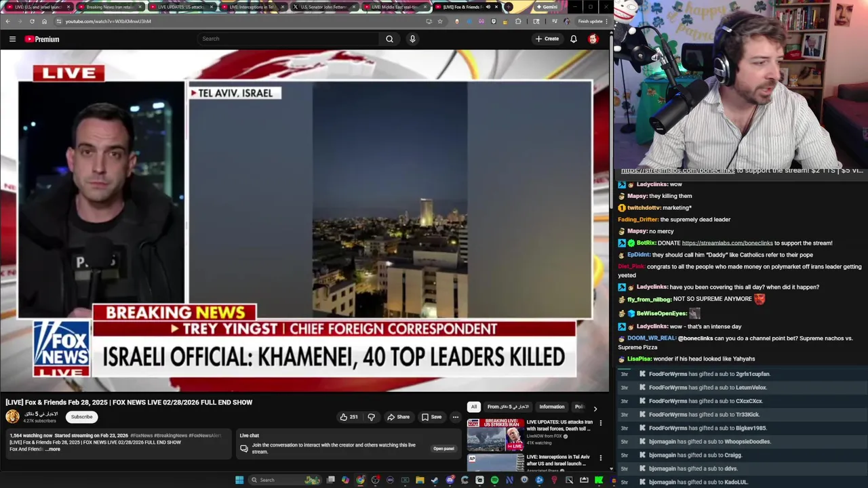The image size is (868, 488).
Task: Go to YouTube Premium home logo
Action: click(x=42, y=39)
